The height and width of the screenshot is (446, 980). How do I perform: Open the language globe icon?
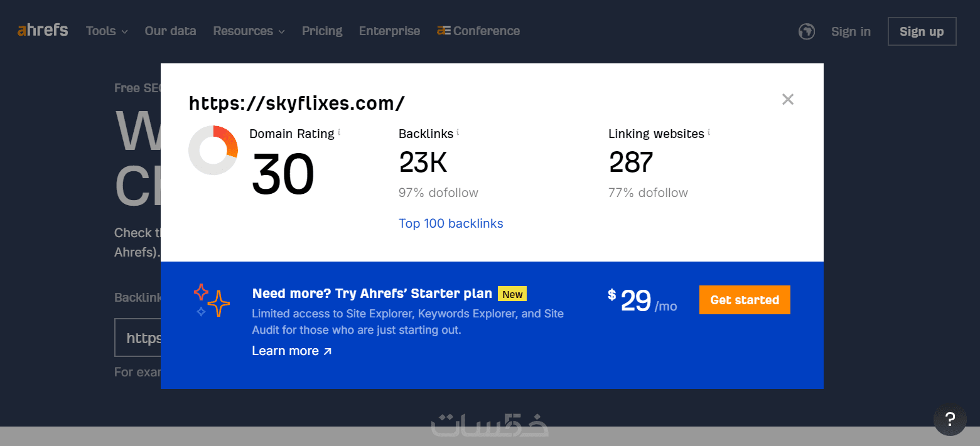807,31
